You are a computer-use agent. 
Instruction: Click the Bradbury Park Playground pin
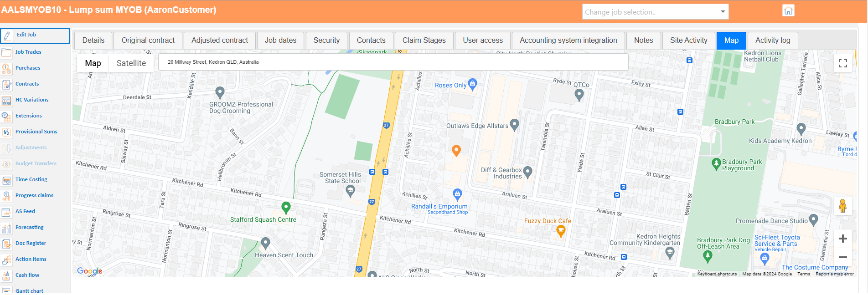tap(716, 164)
